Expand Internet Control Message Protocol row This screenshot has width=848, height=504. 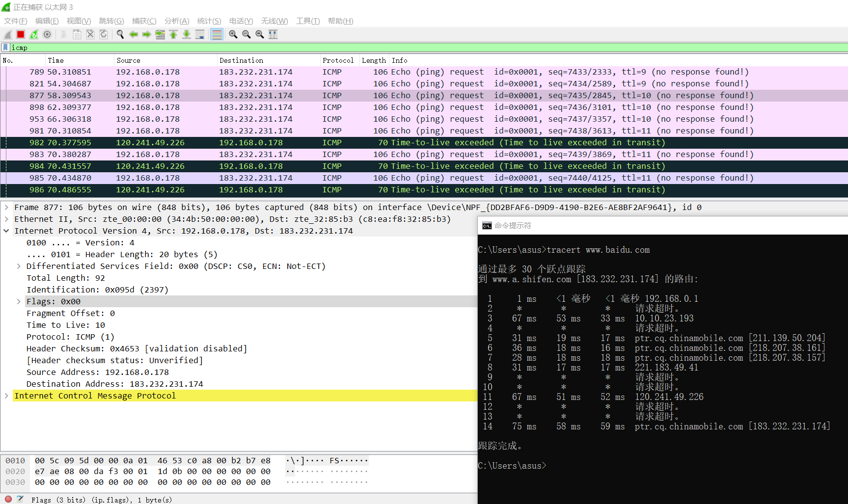click(6, 396)
